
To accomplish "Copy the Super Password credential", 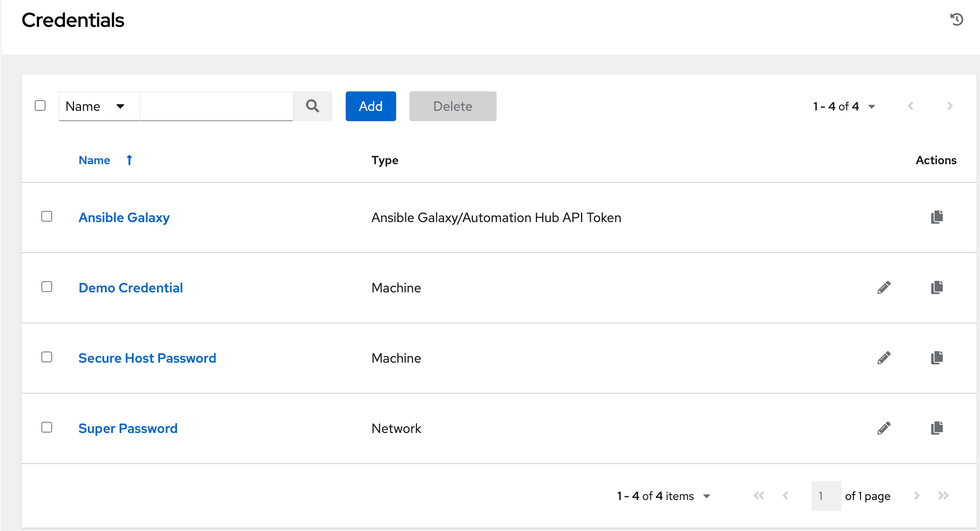I will pos(937,428).
